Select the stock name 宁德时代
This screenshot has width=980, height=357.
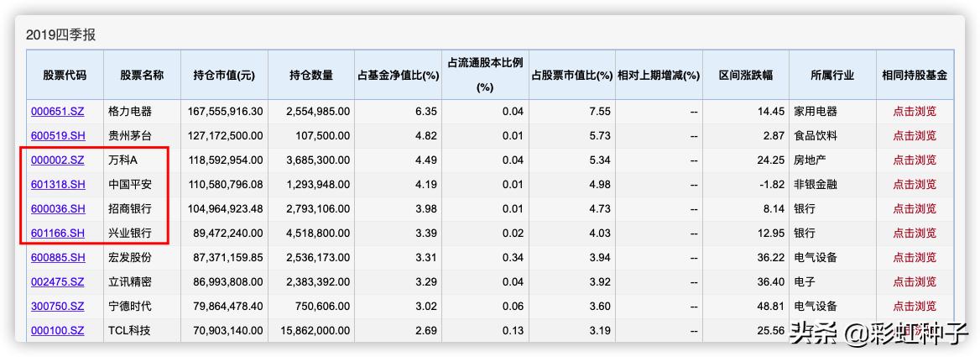(x=129, y=307)
